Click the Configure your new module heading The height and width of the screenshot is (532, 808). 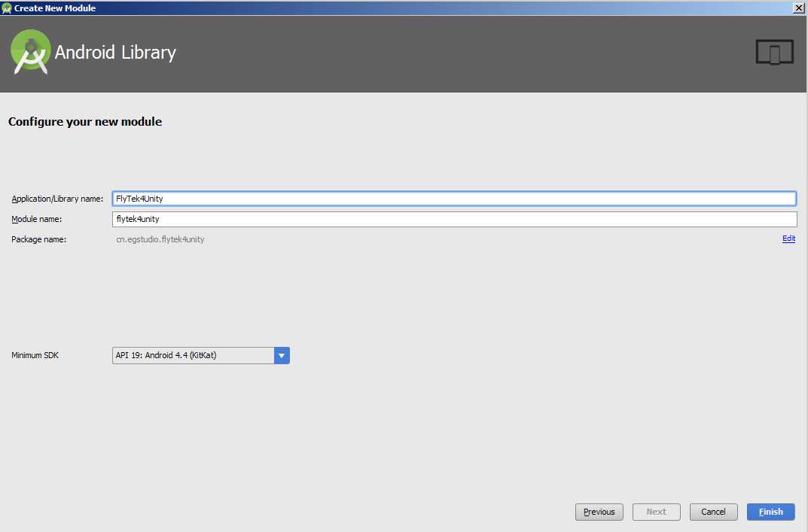(85, 122)
